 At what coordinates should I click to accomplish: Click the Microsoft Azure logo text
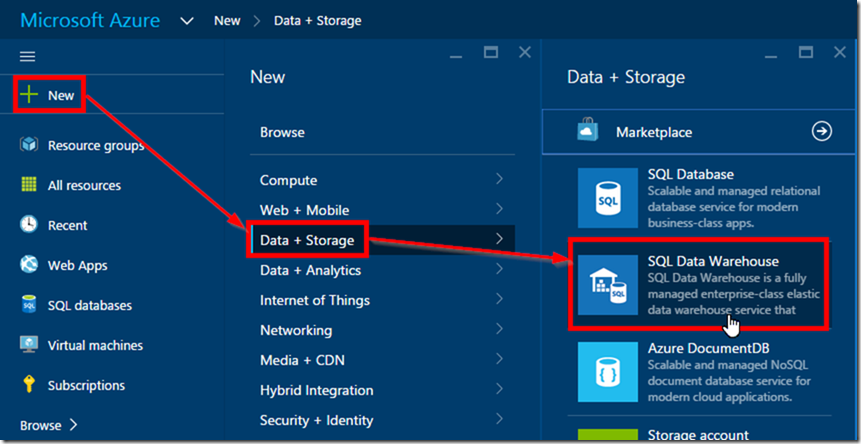coord(91,21)
